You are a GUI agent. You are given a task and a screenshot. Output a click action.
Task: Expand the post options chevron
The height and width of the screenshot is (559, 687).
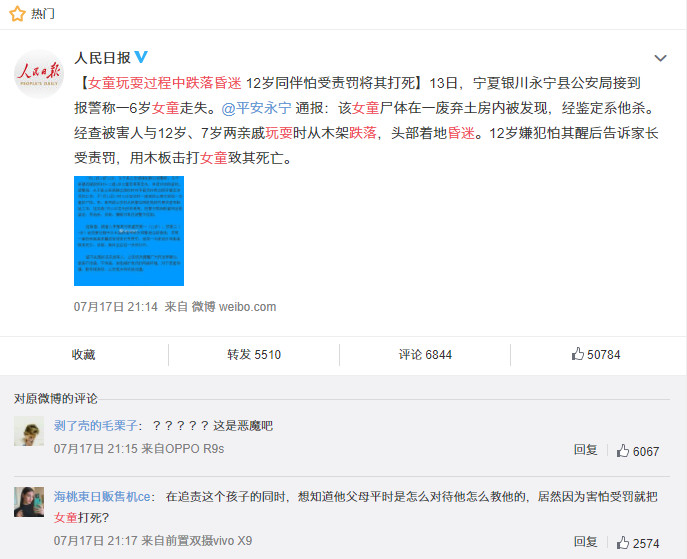[x=660, y=58]
